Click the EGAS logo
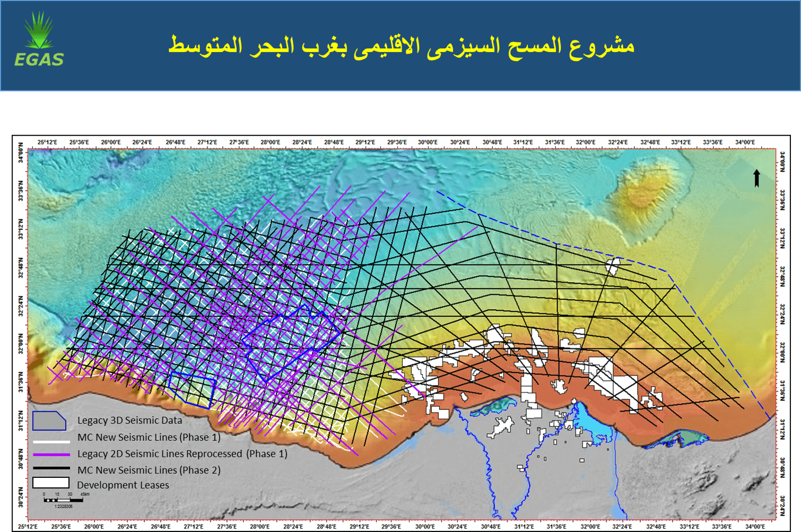The height and width of the screenshot is (532, 801). (x=39, y=39)
